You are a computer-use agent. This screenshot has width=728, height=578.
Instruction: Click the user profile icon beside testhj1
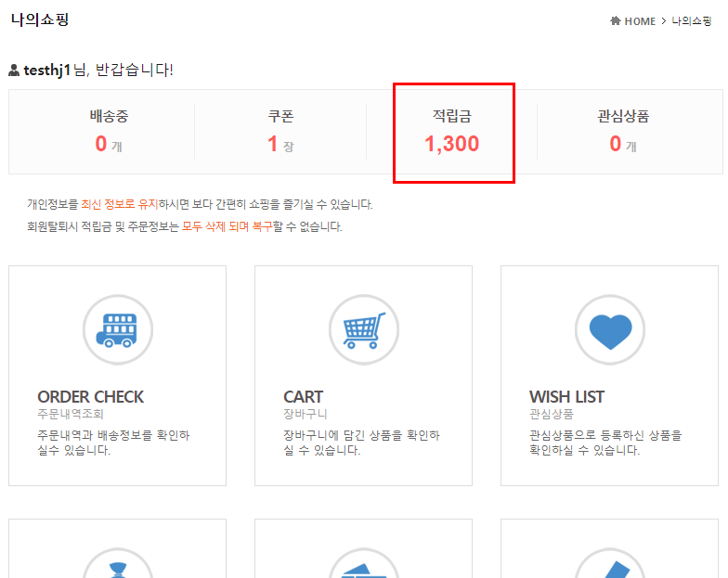tap(14, 71)
